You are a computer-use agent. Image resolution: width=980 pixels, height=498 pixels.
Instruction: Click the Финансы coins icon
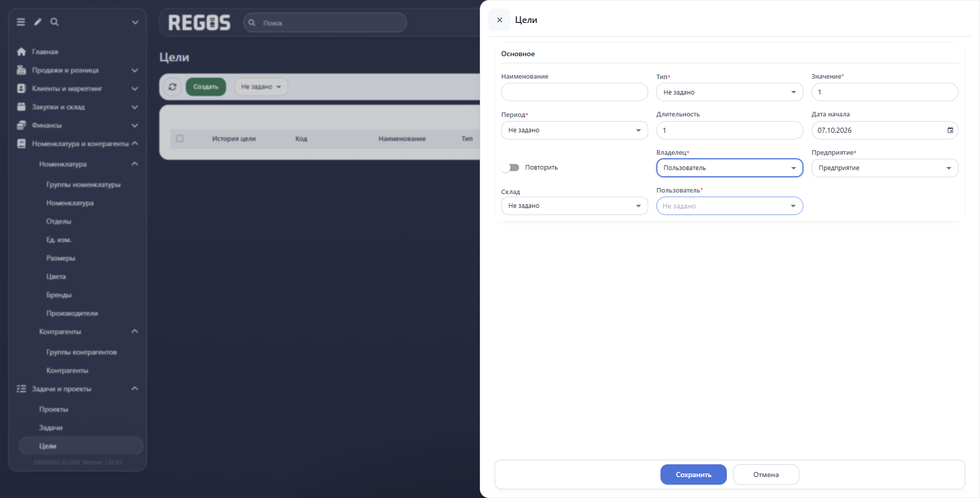coord(21,125)
